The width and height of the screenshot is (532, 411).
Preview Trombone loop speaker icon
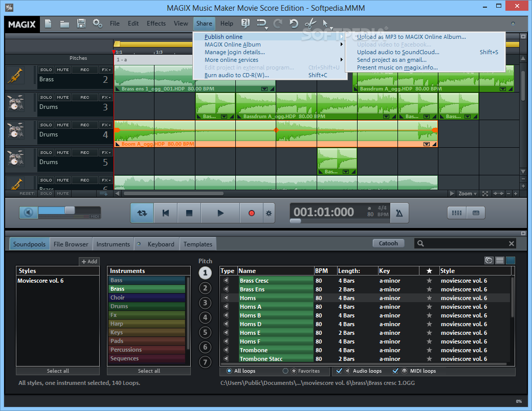[226, 350]
